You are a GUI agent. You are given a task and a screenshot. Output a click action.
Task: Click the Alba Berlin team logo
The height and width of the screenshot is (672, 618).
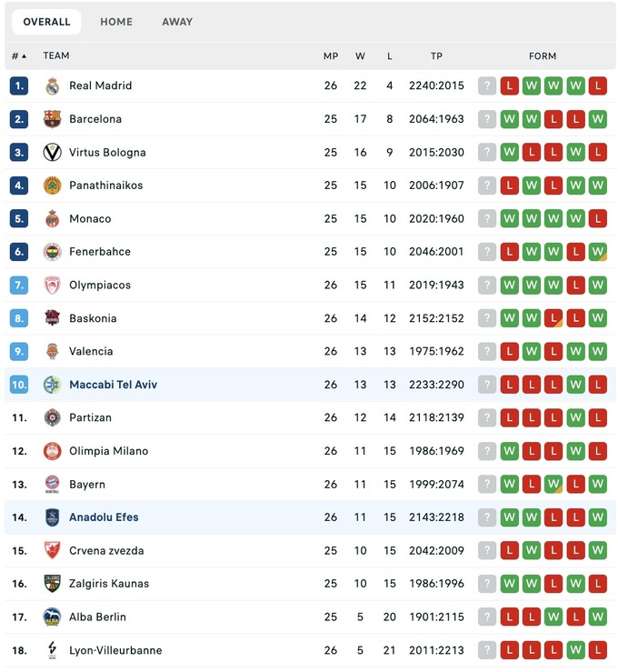click(53, 617)
